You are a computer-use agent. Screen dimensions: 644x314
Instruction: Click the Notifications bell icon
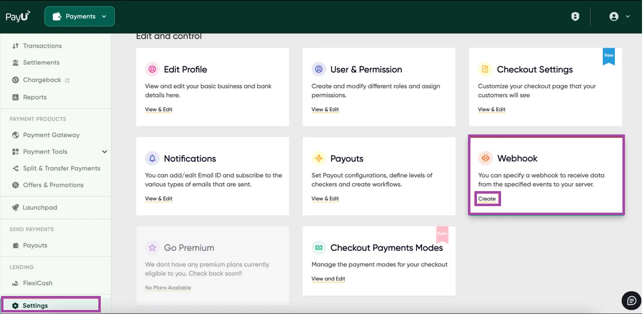pyautogui.click(x=152, y=159)
